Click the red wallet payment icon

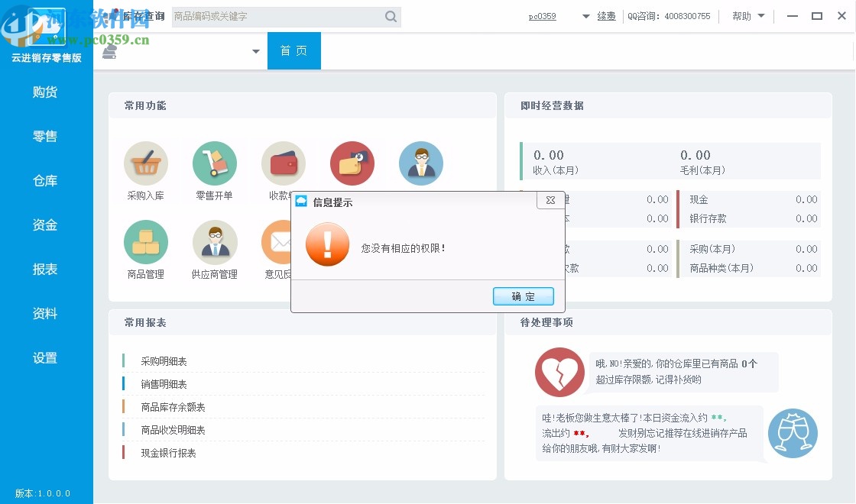pos(352,163)
